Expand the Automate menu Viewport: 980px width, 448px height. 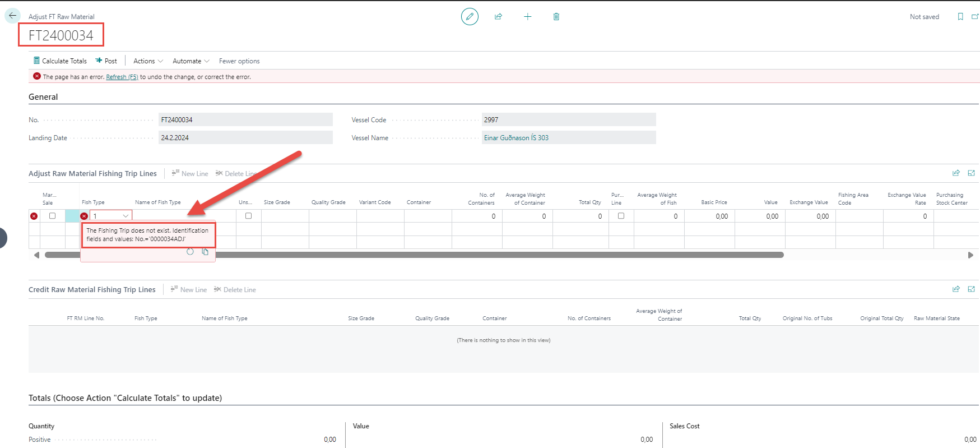pos(191,61)
